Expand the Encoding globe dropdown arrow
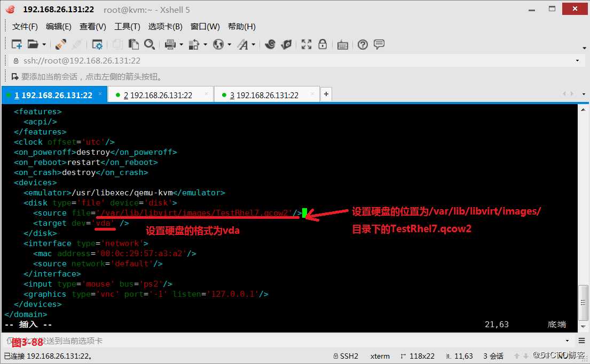The image size is (590, 364). point(230,45)
